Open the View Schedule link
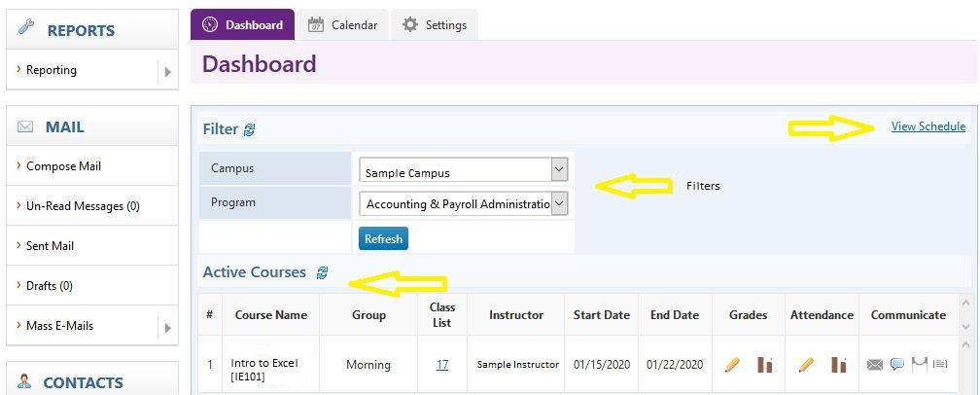 click(x=927, y=126)
